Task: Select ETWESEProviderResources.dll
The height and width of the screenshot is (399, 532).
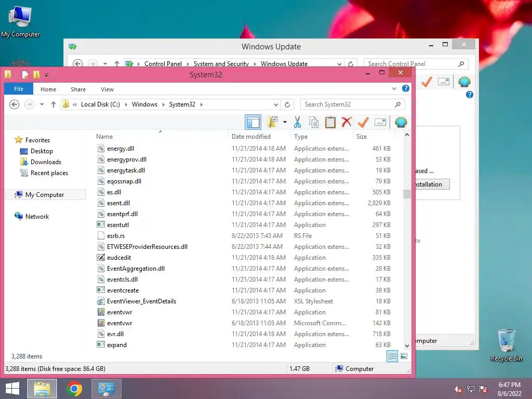Action: [147, 247]
